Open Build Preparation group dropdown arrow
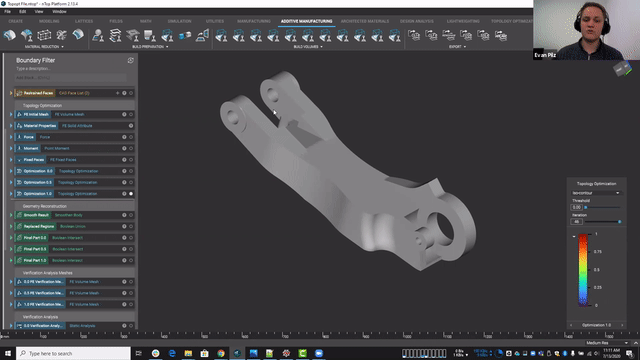Viewport: 640px width, 360px height. point(167,47)
